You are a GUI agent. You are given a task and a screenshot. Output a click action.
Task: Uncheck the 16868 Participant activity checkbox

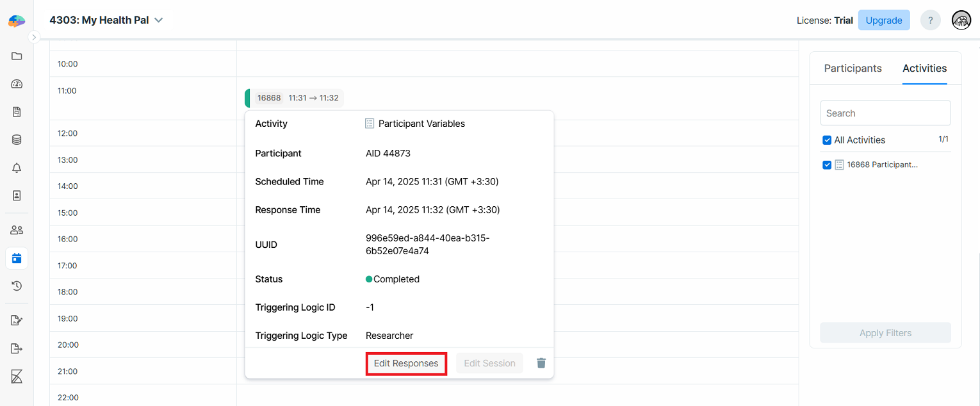tap(827, 165)
